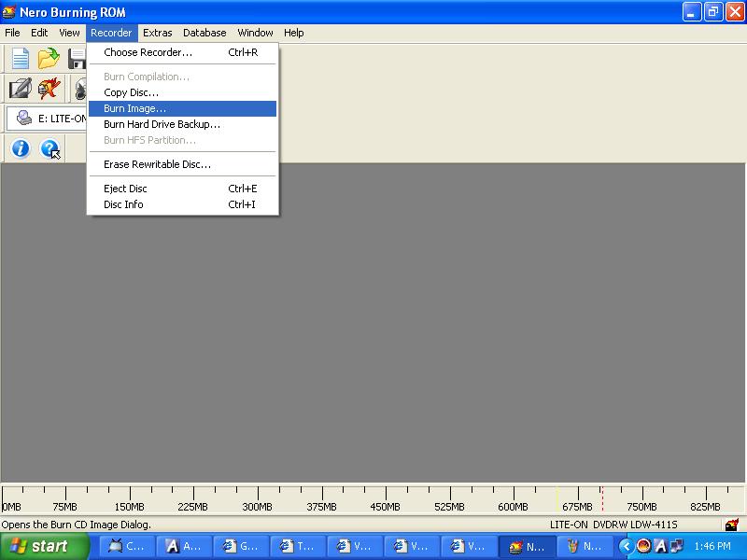747x560 pixels.
Task: Switch to the 'C...' taskbar window
Action: (x=127, y=546)
